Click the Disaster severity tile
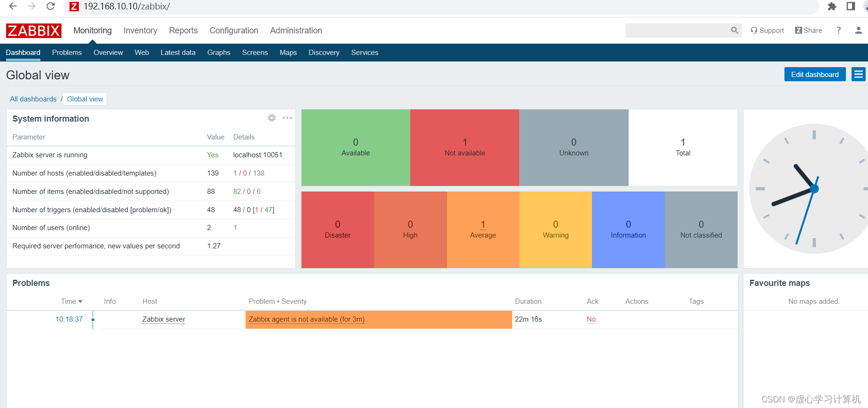868x408 pixels. (x=338, y=230)
